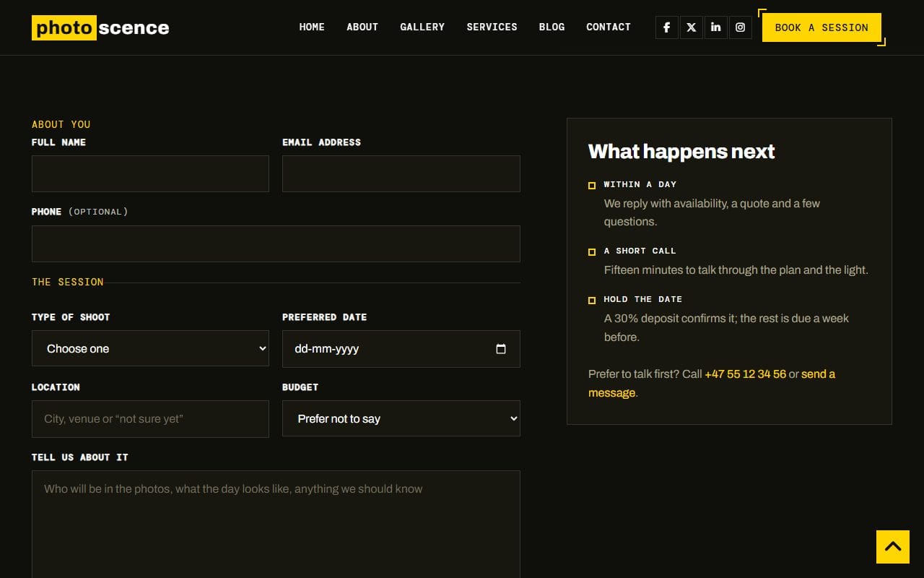Click the A Short Call step label
The width and height of the screenshot is (924, 578).
pos(640,251)
